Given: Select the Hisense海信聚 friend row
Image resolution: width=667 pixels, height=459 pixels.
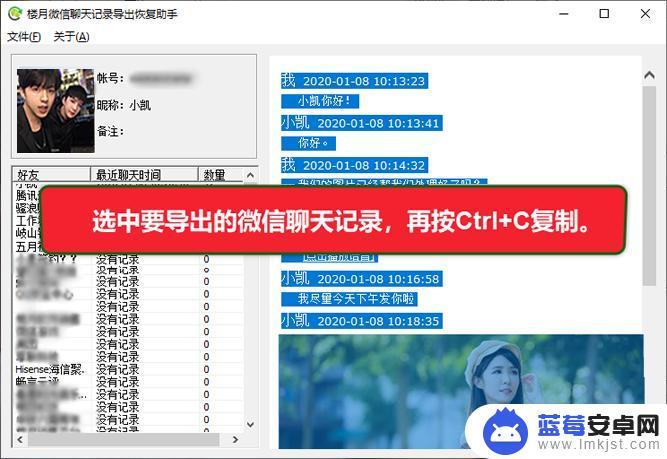Looking at the screenshot, I should pos(128,369).
